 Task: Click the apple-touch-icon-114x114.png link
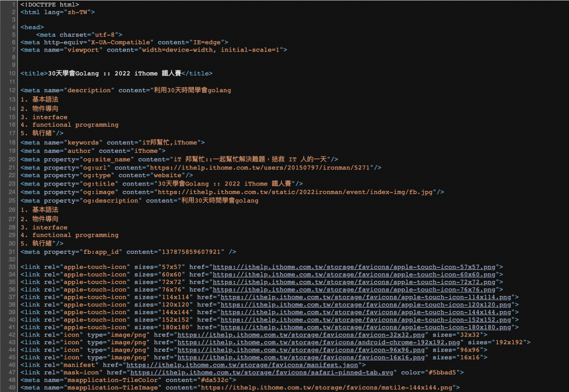[366, 297]
